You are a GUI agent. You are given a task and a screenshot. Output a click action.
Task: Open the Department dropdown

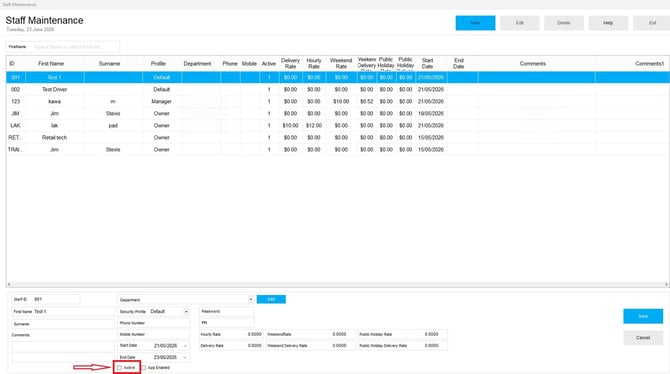click(251, 300)
